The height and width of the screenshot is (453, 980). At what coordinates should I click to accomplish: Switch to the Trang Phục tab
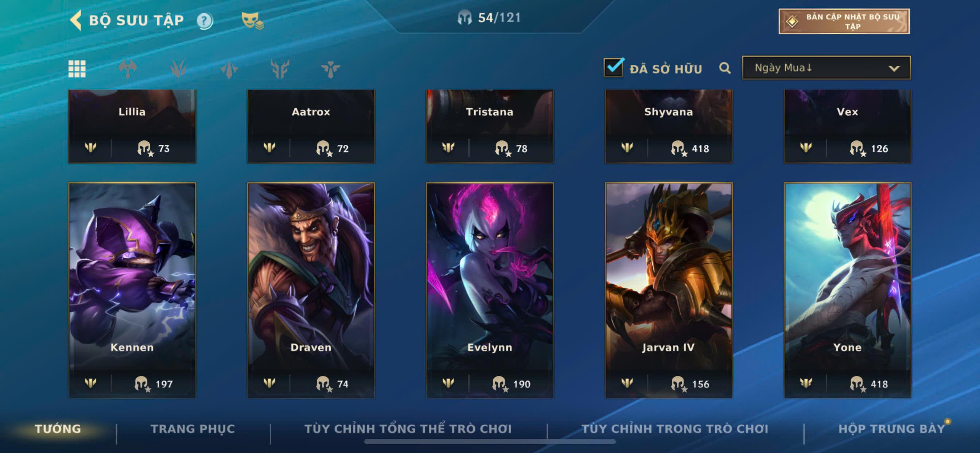point(193,429)
